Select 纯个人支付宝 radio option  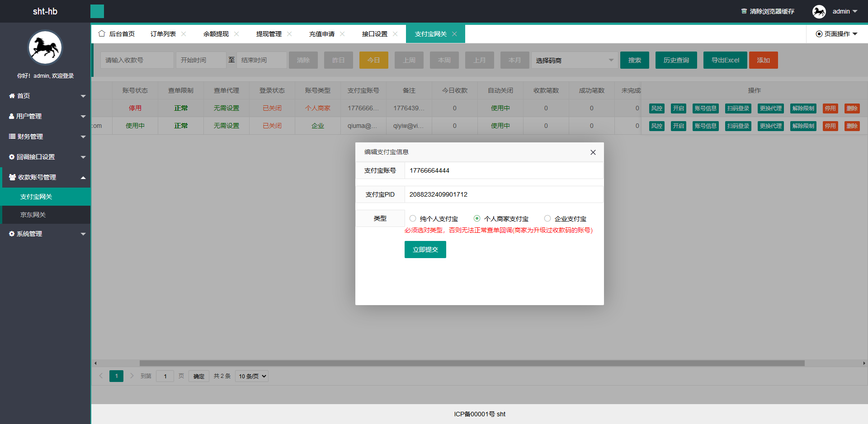pos(413,218)
